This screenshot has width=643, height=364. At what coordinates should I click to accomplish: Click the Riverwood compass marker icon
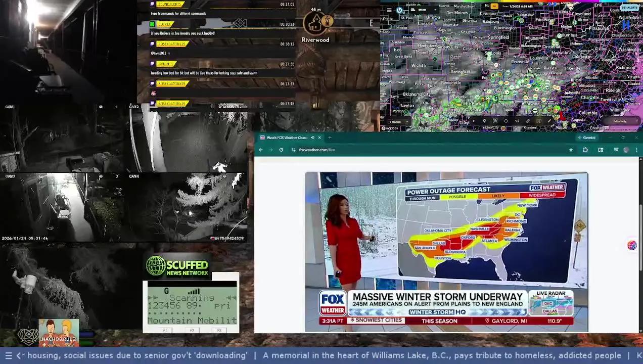pyautogui.click(x=316, y=23)
